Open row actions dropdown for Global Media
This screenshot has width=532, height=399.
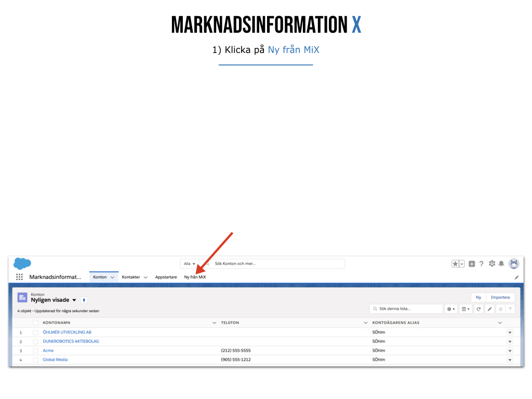click(x=510, y=360)
